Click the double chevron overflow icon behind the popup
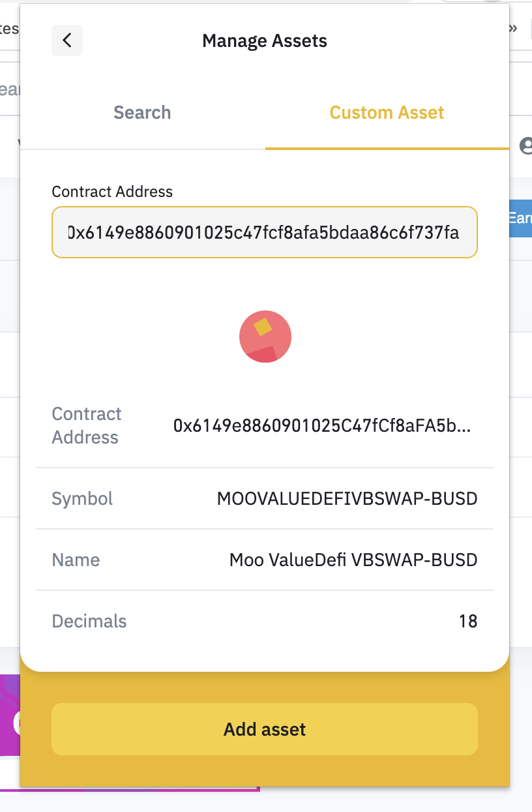The image size is (532, 812). click(514, 27)
